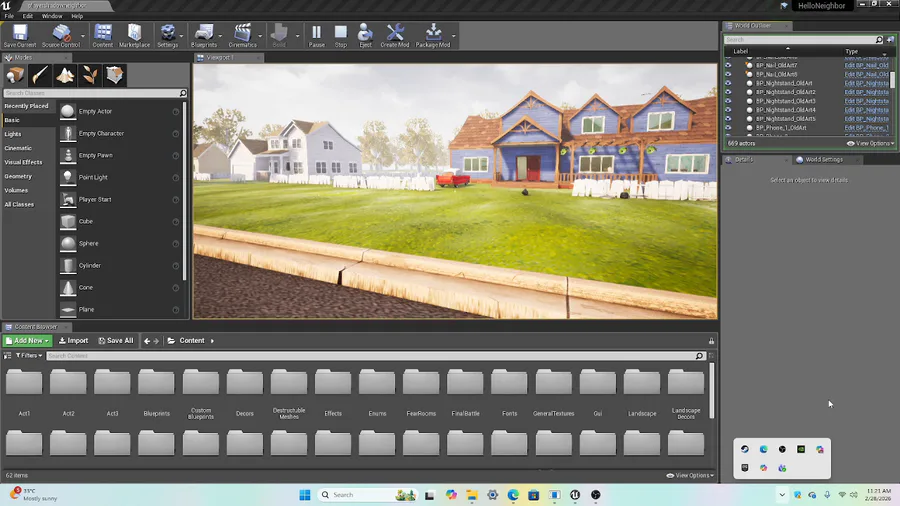This screenshot has width=900, height=506.
Task: Click the Package Mod toolbar icon
Action: [433, 32]
